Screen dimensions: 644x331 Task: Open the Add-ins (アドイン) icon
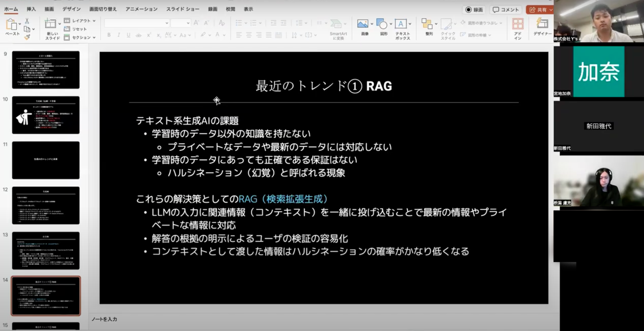(517, 29)
